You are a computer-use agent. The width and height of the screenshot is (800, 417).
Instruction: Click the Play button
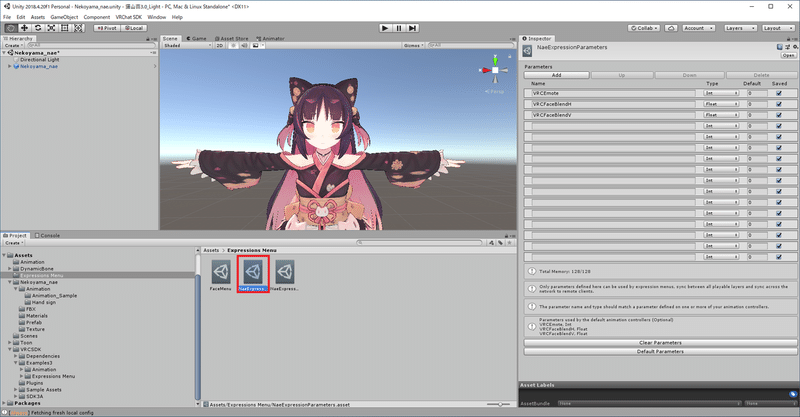point(385,28)
